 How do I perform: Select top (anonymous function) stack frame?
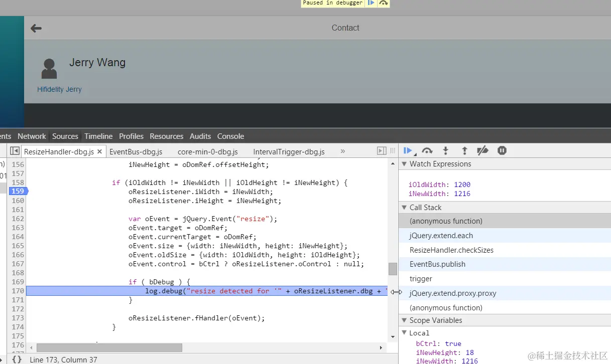click(x=505, y=221)
